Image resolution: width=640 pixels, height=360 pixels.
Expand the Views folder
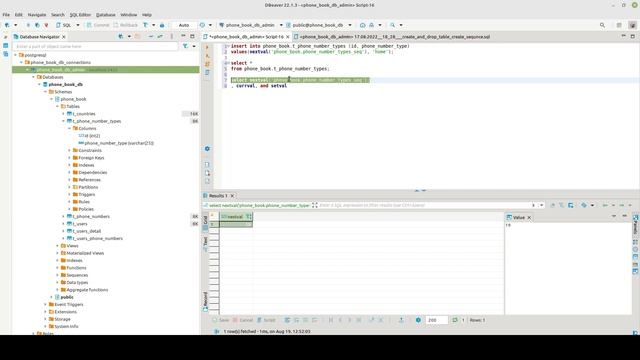(x=58, y=246)
